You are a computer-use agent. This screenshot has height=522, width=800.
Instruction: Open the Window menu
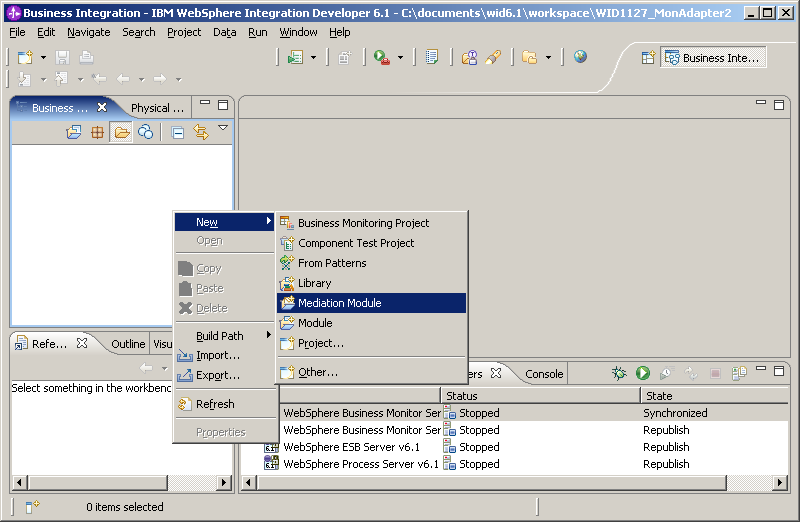coord(298,32)
